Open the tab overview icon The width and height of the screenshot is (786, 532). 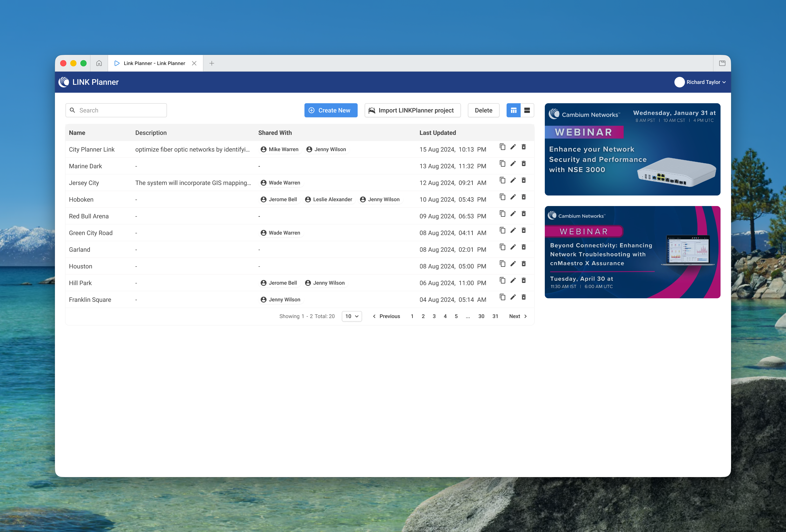click(x=722, y=63)
